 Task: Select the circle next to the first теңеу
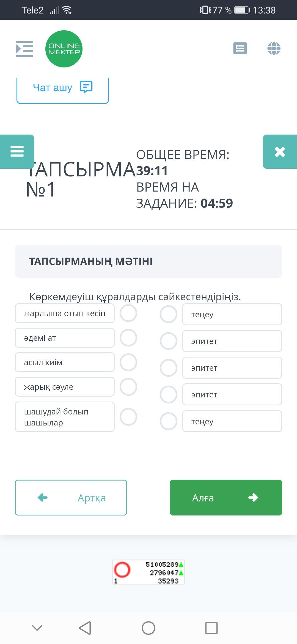(169, 314)
